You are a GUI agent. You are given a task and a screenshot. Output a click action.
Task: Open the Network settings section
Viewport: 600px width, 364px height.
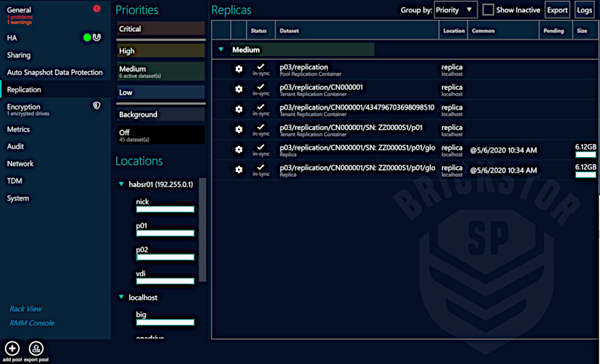20,163
